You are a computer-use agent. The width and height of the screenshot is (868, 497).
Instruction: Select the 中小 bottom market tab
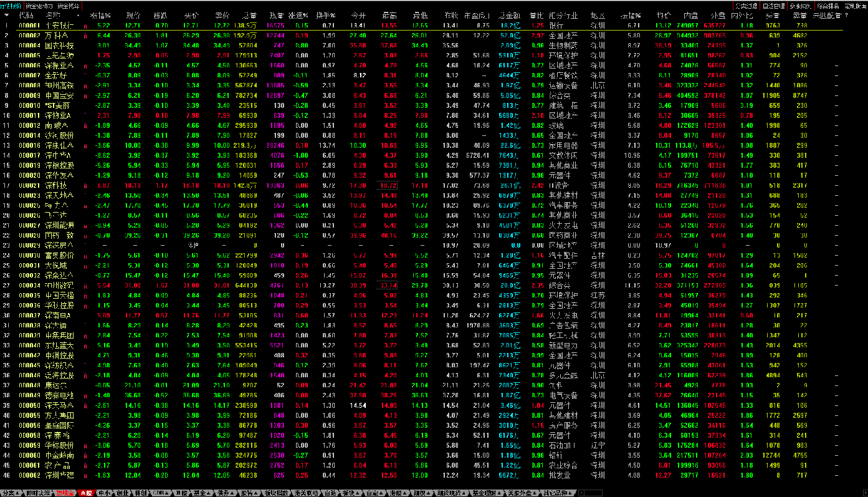pyautogui.click(x=105, y=493)
